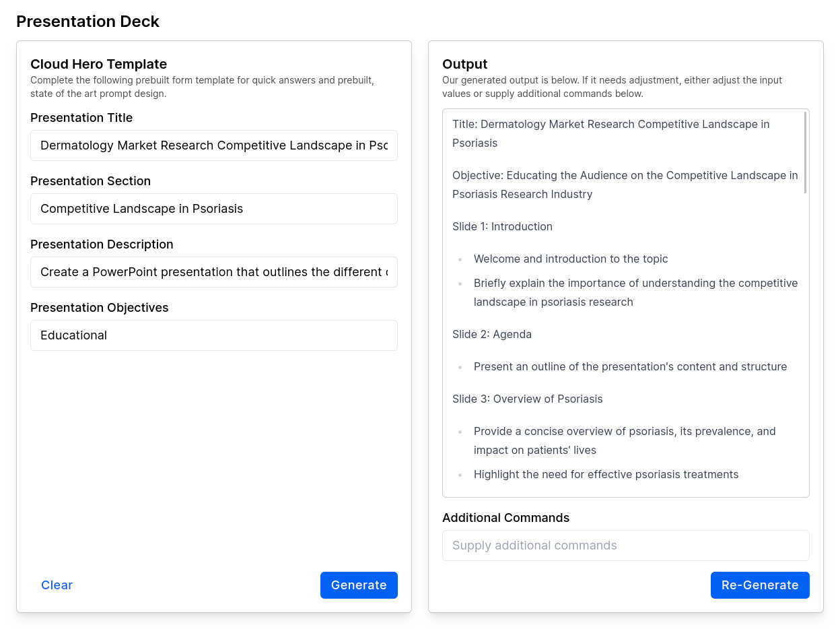Click the 'Additional Commands' label
The image size is (840, 629).
pos(505,518)
